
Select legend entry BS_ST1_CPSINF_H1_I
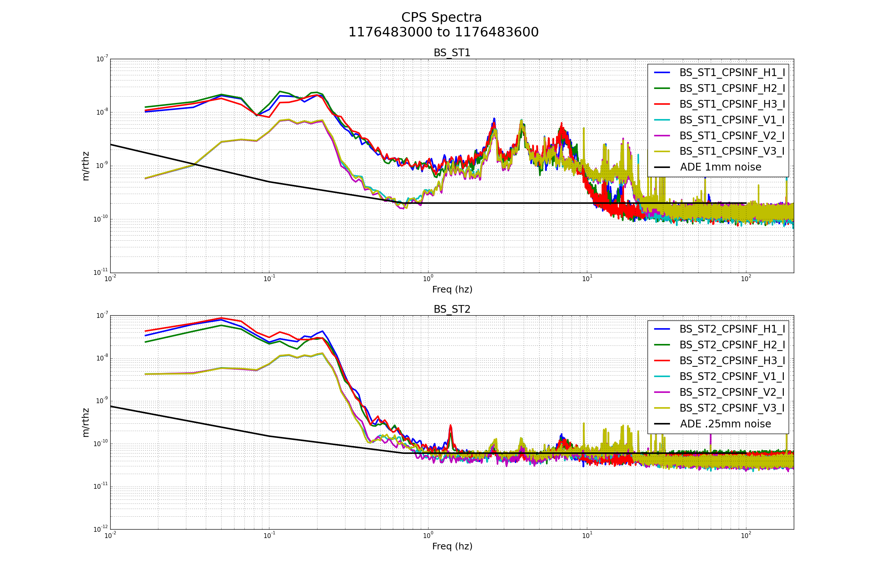719,72
